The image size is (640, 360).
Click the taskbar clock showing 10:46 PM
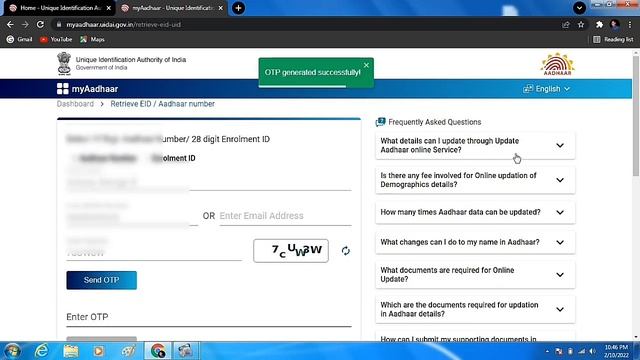click(616, 351)
